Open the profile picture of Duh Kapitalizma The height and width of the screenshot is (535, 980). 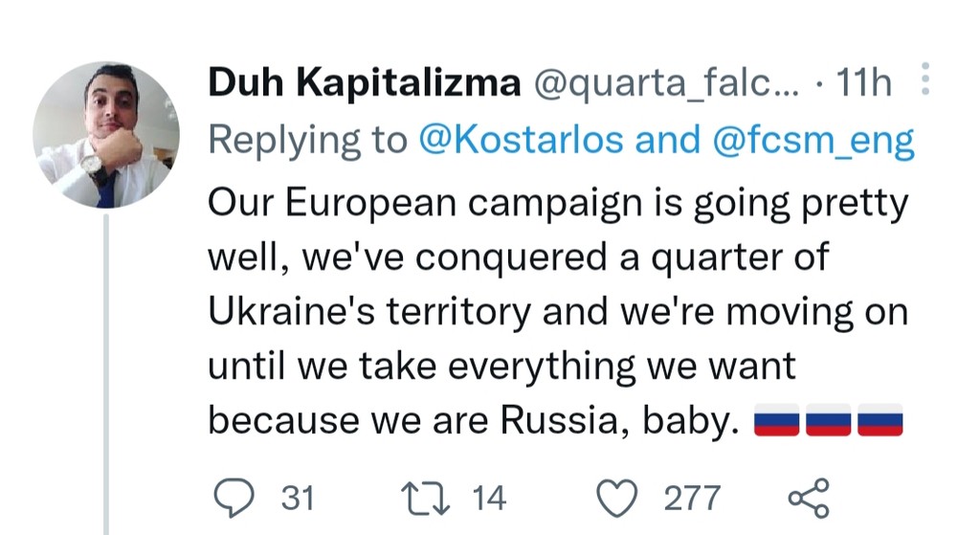pos(105,135)
